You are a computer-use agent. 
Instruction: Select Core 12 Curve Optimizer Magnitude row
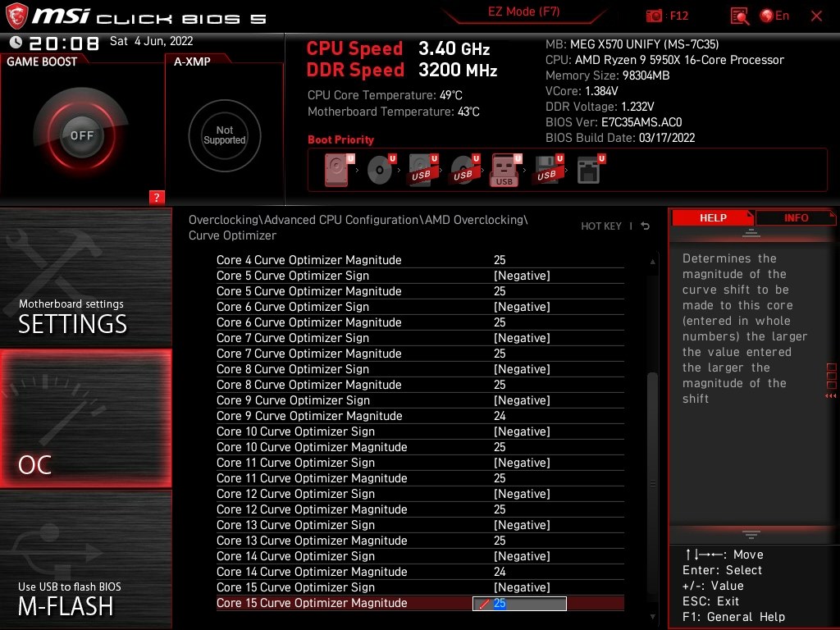coord(420,509)
